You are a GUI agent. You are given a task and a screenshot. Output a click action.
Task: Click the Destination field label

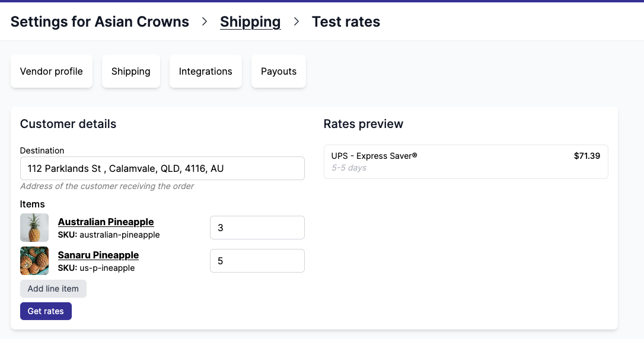[x=42, y=151]
